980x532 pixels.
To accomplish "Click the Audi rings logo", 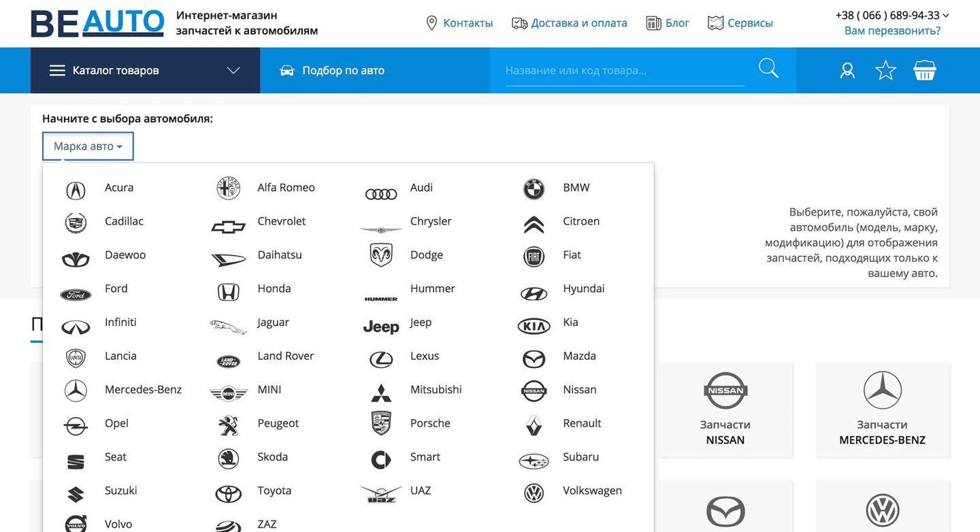I will pos(381,195).
